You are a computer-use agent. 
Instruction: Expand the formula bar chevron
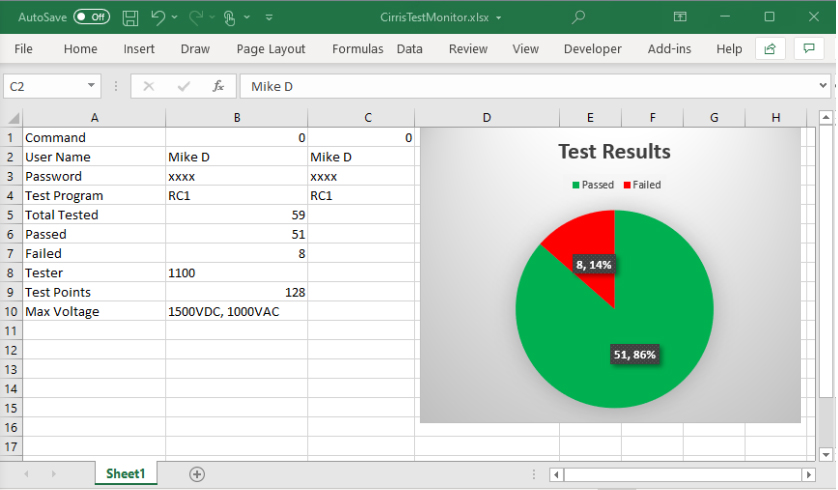coord(823,85)
